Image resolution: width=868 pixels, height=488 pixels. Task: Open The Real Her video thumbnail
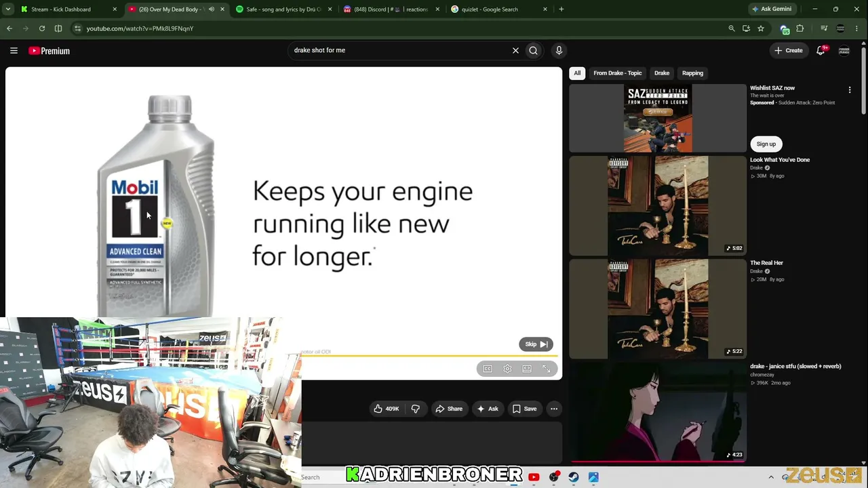(x=658, y=309)
